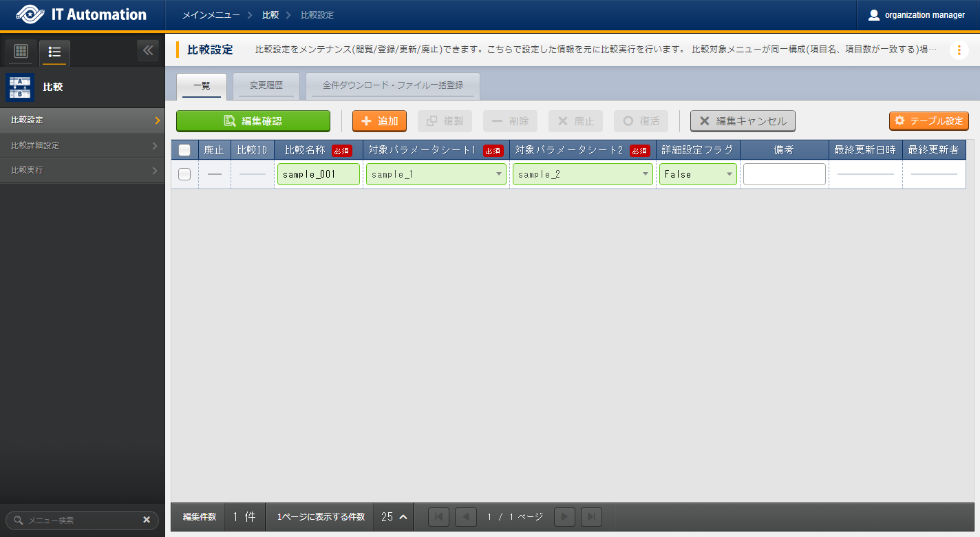Viewport: 980px width, 537px height.
Task: Collapse the sidebar with double-chevron icon
Action: (x=147, y=51)
